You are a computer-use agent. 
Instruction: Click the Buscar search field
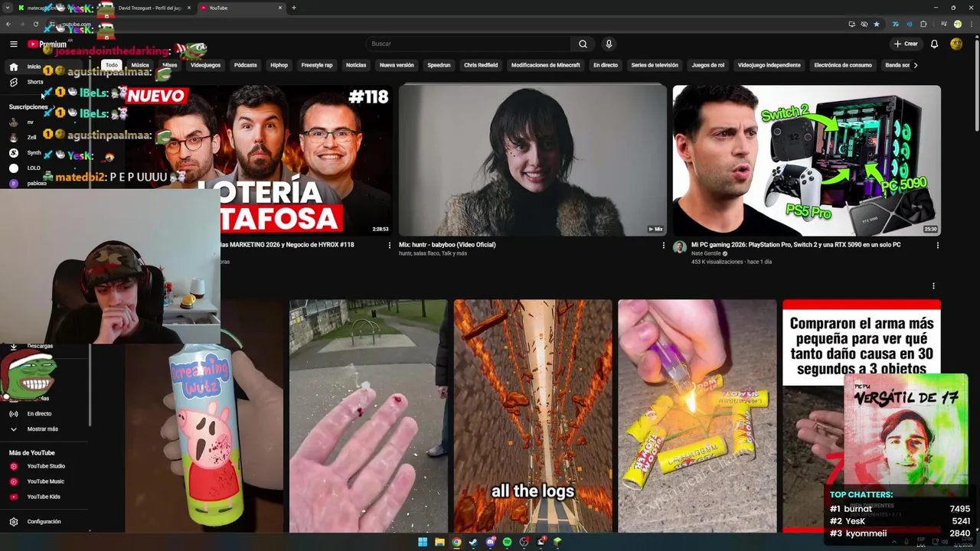[x=469, y=44]
